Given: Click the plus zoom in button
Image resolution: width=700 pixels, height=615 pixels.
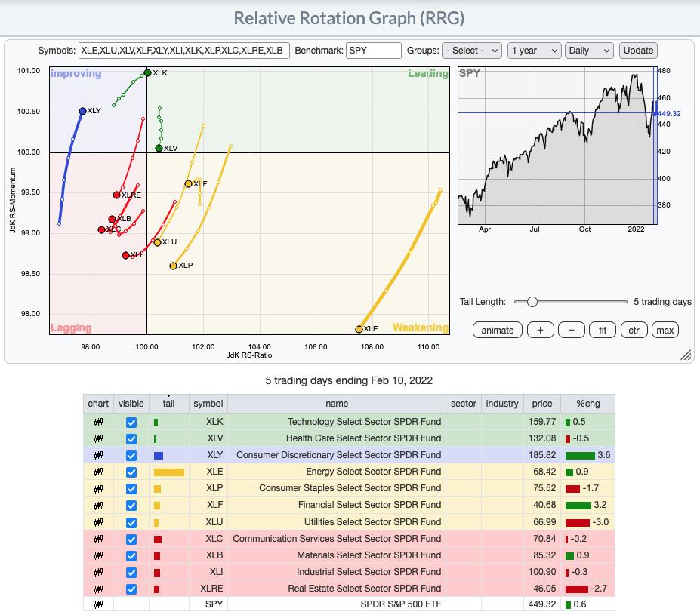Looking at the screenshot, I should [x=540, y=331].
